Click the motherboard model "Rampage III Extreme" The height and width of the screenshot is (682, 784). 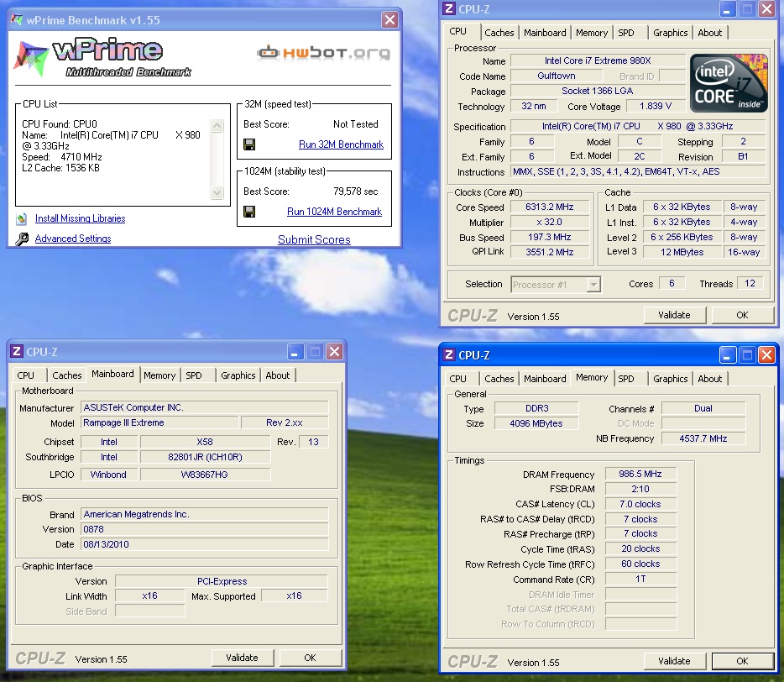pos(159,422)
